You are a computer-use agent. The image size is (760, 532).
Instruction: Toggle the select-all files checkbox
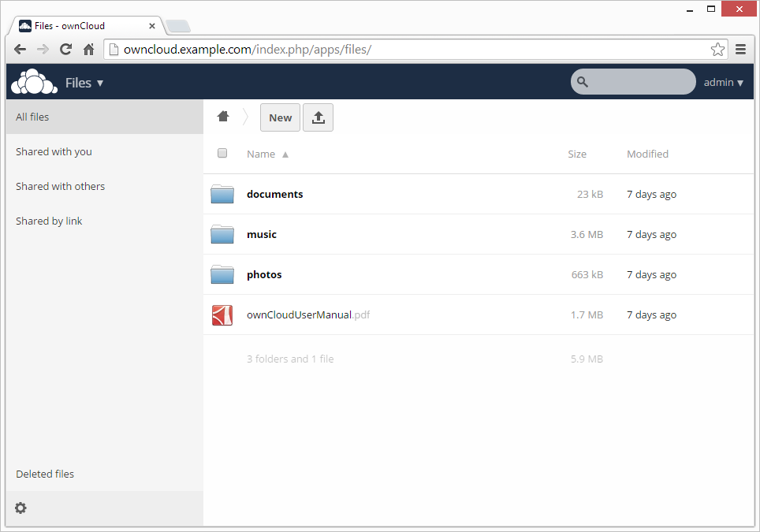click(x=222, y=154)
